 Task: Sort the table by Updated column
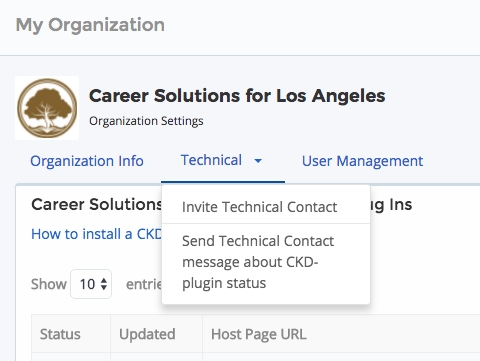156,334
